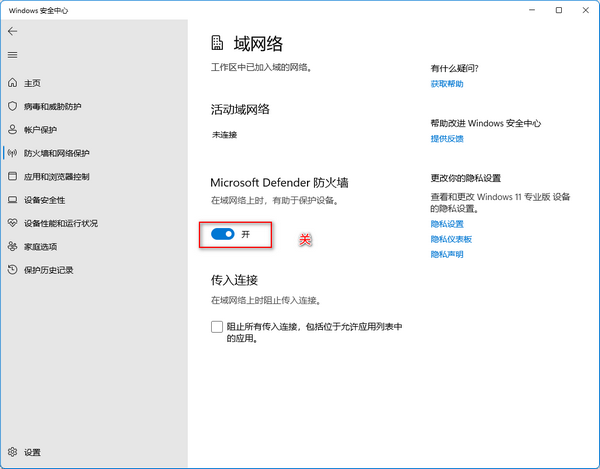Click the 应用和浏览器控制 window icon

tap(12, 177)
